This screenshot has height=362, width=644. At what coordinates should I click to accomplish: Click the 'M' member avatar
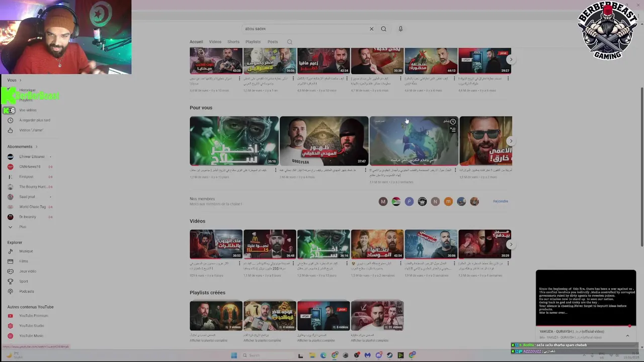(383, 202)
